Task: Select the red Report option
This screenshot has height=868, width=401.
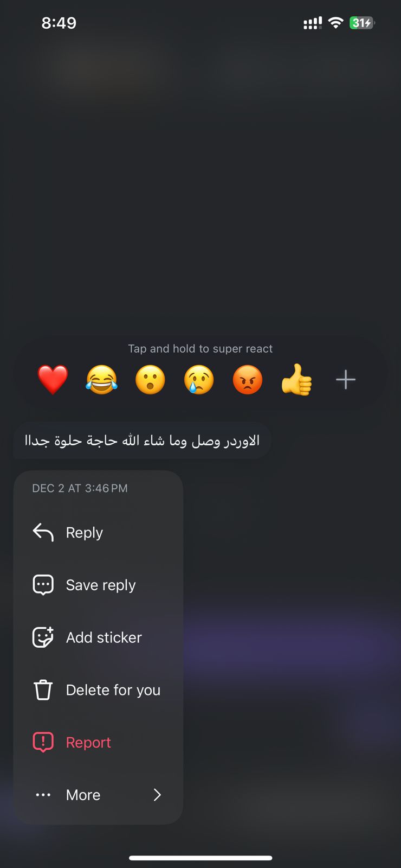Action: tap(98, 742)
